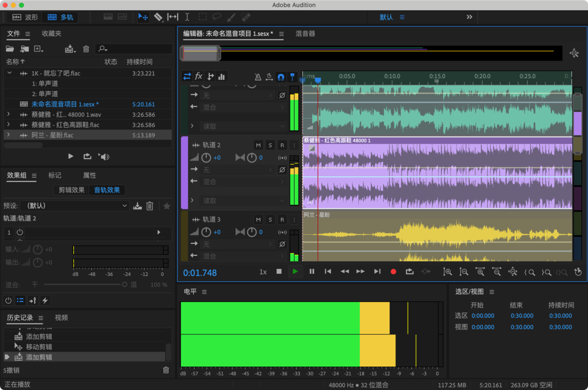
Task: Click the zoom in amplitude icon
Action: pos(447,271)
